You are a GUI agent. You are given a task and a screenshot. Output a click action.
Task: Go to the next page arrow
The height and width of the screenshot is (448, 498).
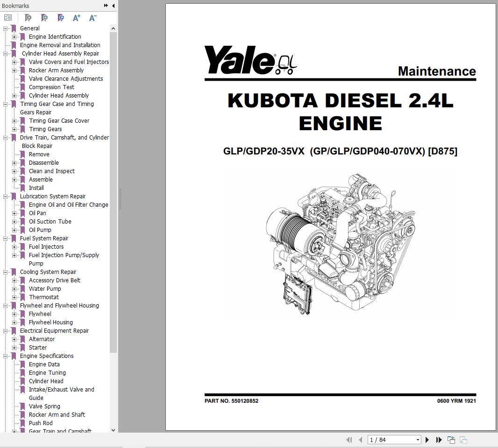click(427, 440)
